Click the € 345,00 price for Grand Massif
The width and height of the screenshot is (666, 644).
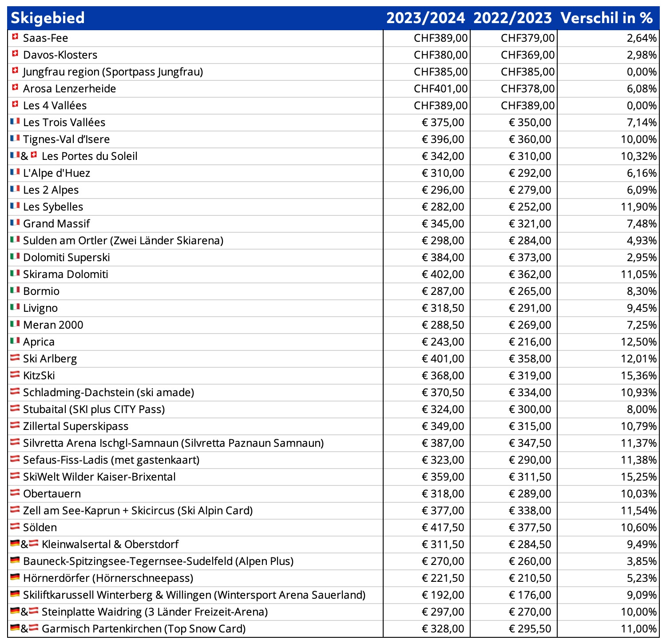click(x=443, y=224)
